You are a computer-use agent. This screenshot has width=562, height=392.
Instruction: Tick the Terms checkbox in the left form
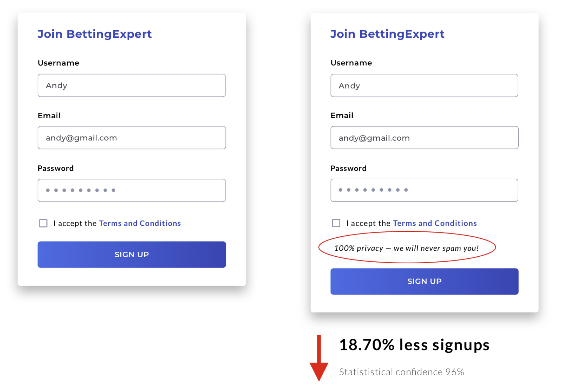(43, 223)
